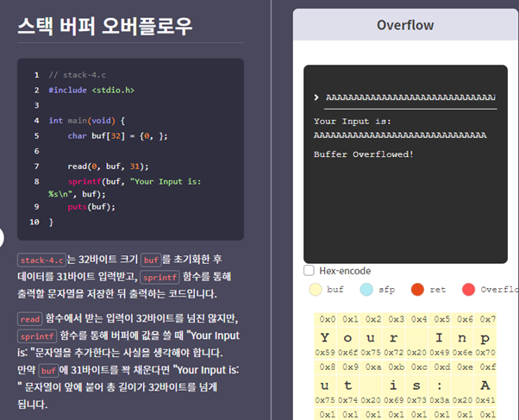Click the light blue sfp legend swatch

[366, 290]
